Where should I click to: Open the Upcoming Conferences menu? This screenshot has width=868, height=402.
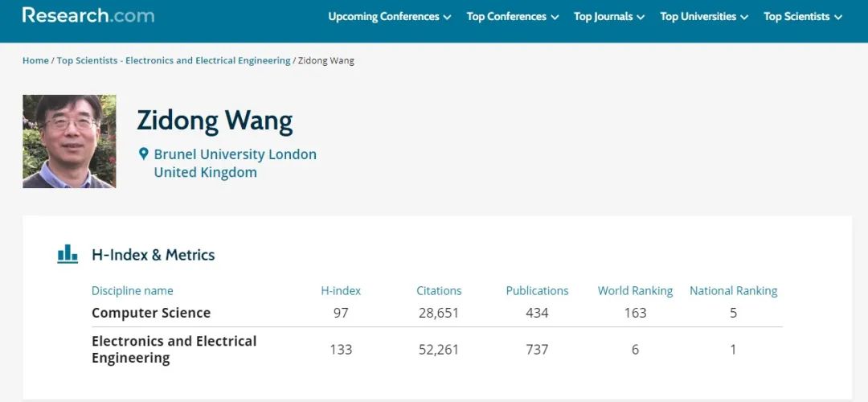(390, 17)
